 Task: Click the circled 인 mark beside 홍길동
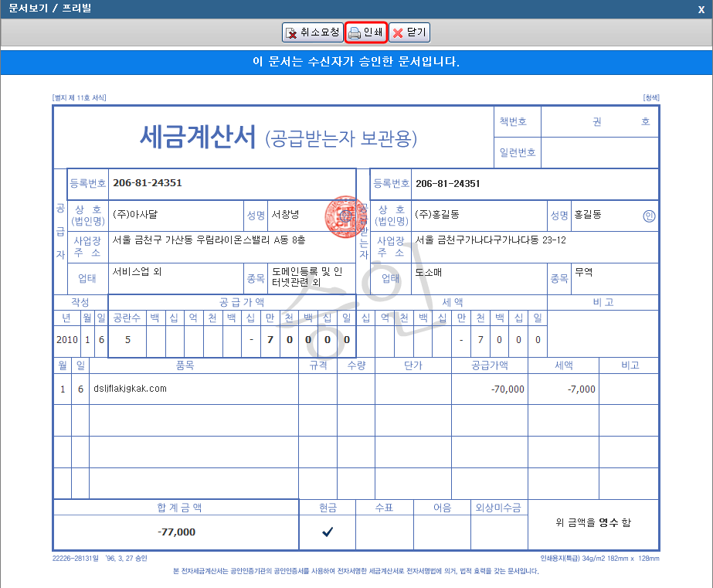coord(648,216)
